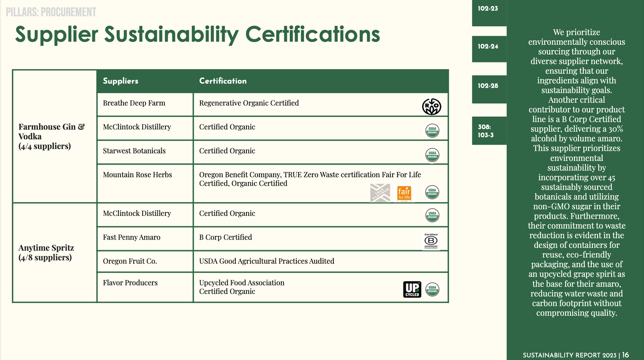644x360 pixels.
Task: Select the 102-24 index tab
Action: (x=489, y=47)
